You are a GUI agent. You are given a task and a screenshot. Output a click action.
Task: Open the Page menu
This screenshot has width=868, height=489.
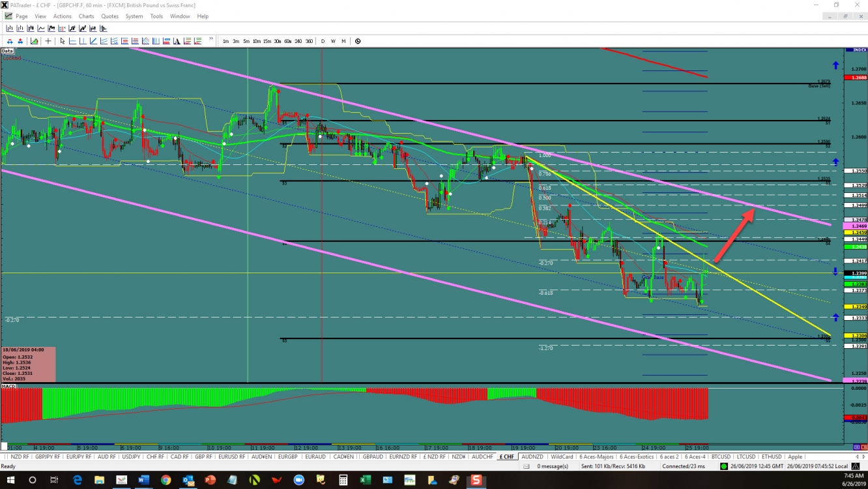coord(22,16)
